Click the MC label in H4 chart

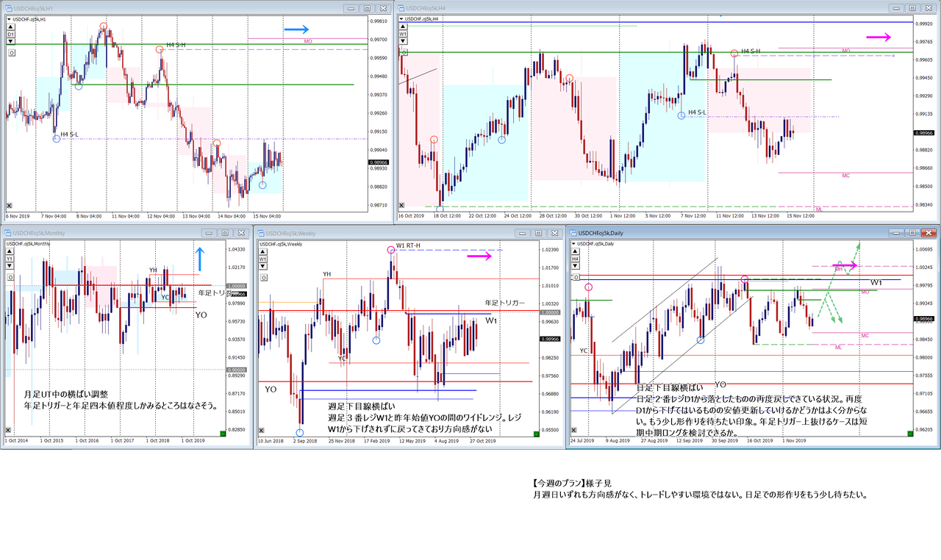(x=846, y=176)
